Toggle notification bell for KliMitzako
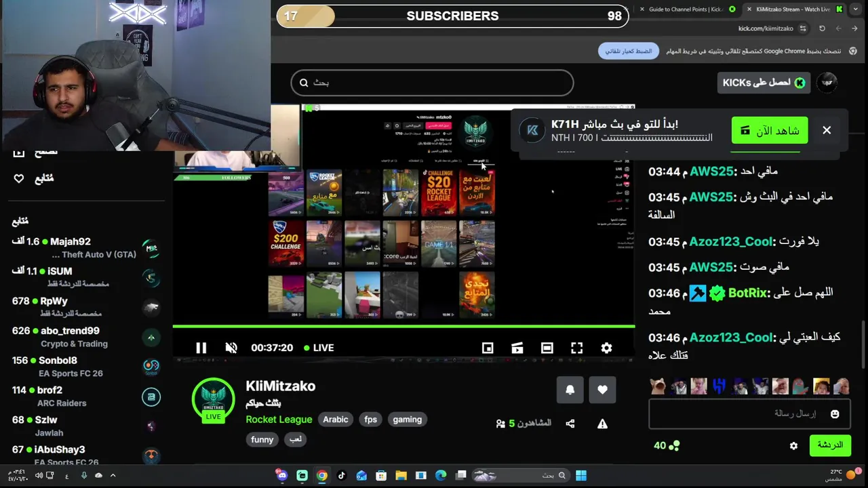 [x=570, y=390]
